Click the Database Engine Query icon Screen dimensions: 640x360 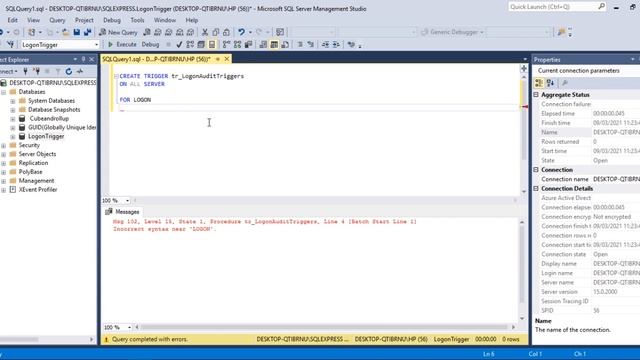click(x=147, y=32)
